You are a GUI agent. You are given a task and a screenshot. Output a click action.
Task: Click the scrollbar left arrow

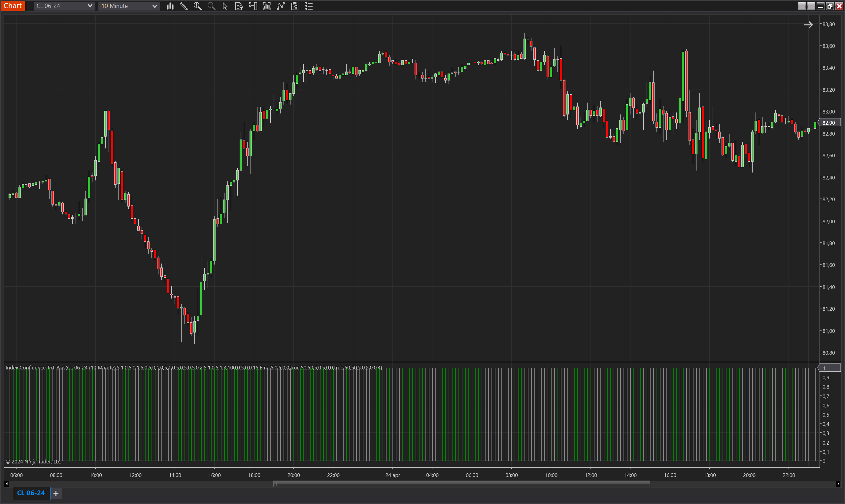pos(7,484)
